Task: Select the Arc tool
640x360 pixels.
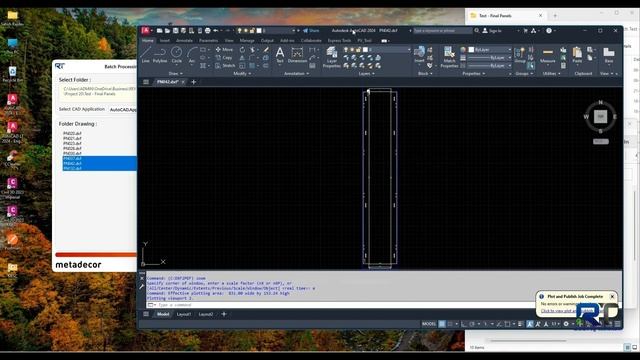Action: 192,55
